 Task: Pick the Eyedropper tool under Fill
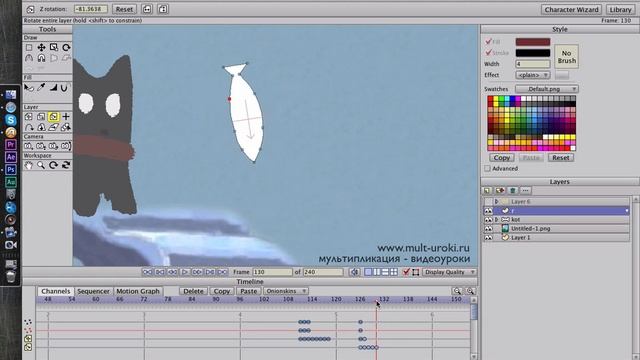[x=41, y=87]
